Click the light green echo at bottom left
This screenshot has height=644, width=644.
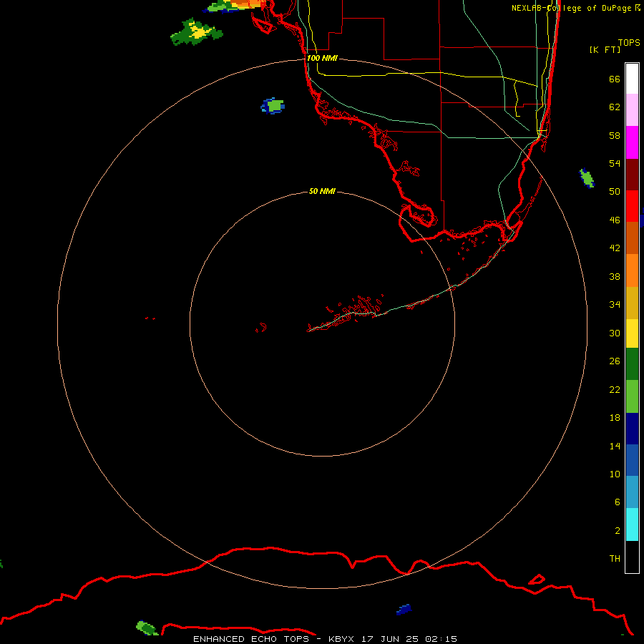pos(147,628)
